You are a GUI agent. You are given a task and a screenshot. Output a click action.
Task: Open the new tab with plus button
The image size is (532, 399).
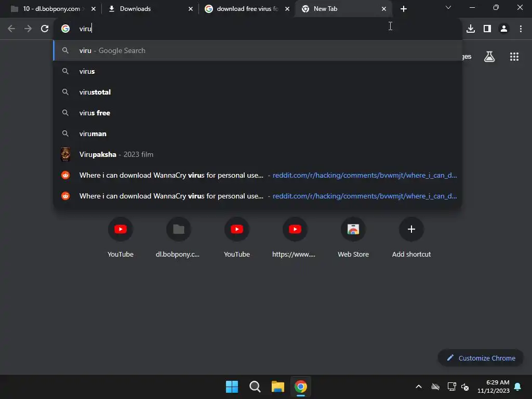403,9
